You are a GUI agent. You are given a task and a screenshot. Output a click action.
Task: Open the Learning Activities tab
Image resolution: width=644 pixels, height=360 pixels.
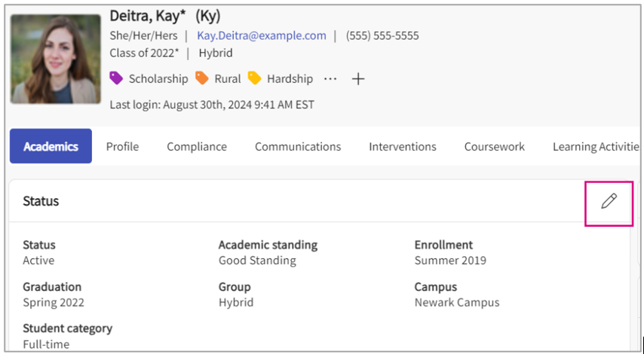[595, 146]
